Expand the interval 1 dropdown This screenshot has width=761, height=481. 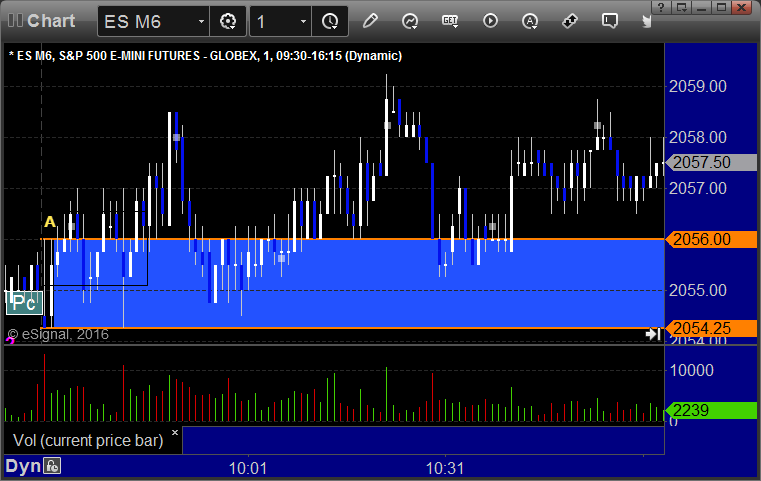[303, 21]
